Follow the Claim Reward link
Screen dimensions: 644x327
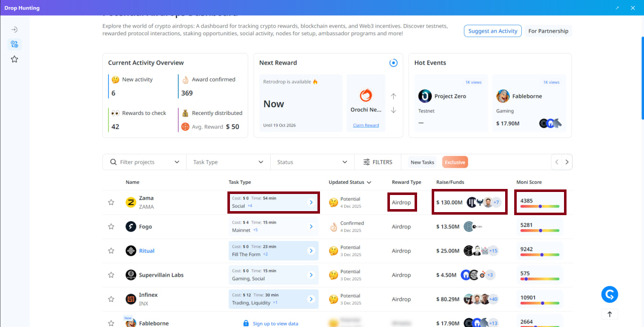[366, 125]
